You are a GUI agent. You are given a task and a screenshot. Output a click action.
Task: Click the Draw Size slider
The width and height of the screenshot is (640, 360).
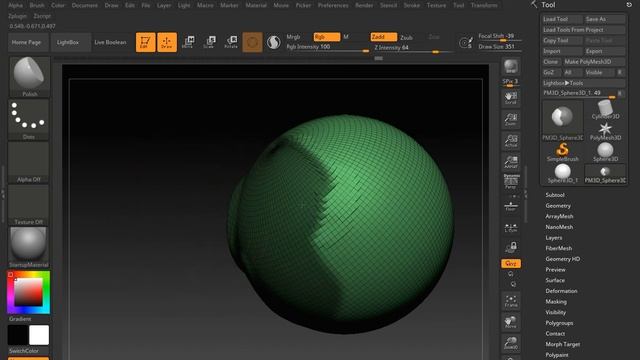click(500, 47)
